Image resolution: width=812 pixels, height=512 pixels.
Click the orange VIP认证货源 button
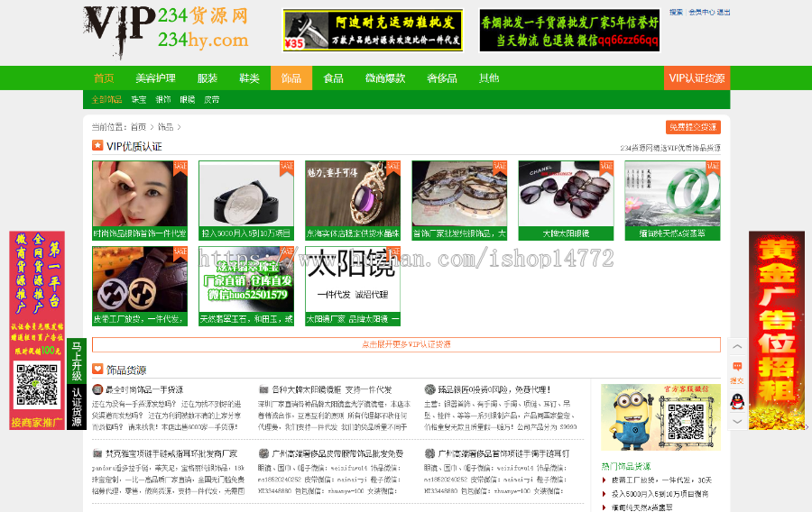click(x=697, y=78)
